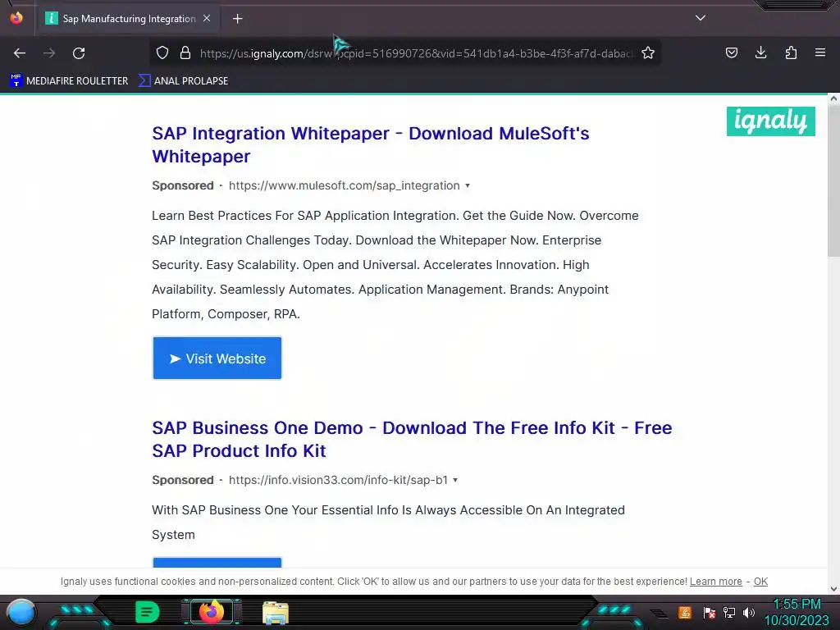The width and height of the screenshot is (840, 630).
Task: Close the Sap Manufacturing Integration tab
Action: [207, 18]
